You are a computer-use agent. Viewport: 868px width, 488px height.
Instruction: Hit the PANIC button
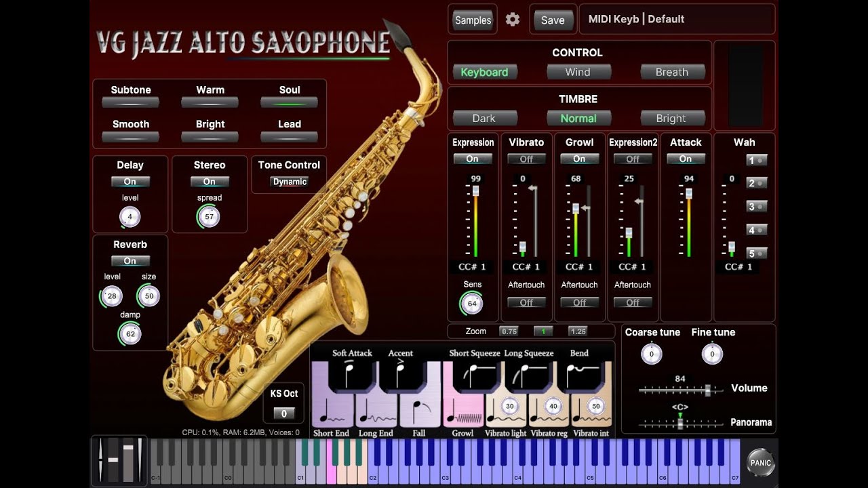pyautogui.click(x=761, y=462)
